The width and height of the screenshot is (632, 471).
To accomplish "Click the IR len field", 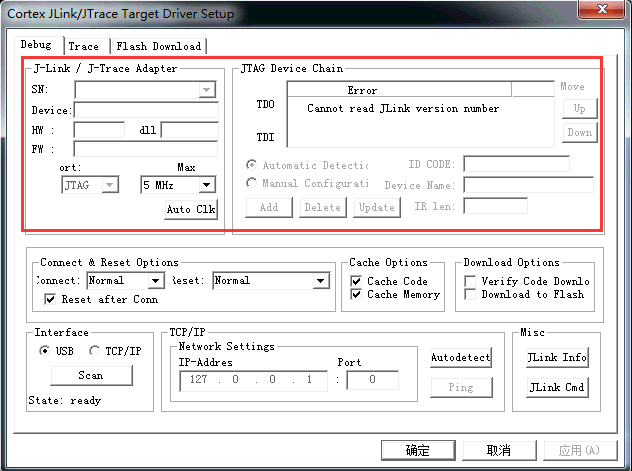I will (495, 206).
